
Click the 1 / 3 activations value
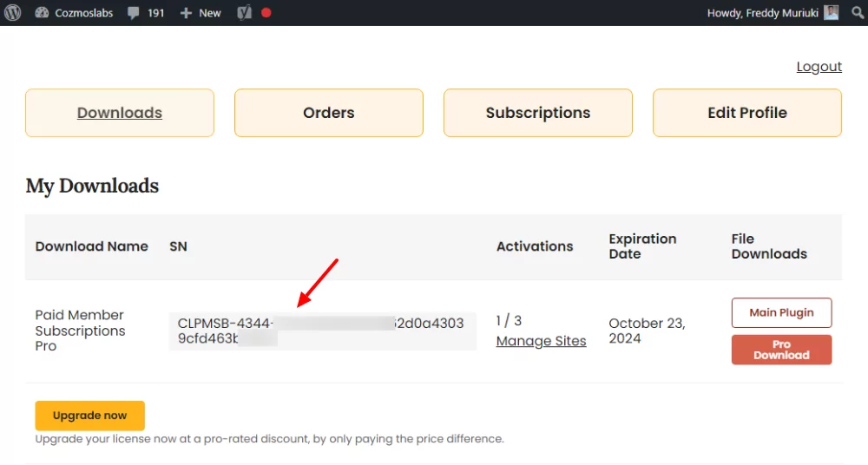coord(509,320)
